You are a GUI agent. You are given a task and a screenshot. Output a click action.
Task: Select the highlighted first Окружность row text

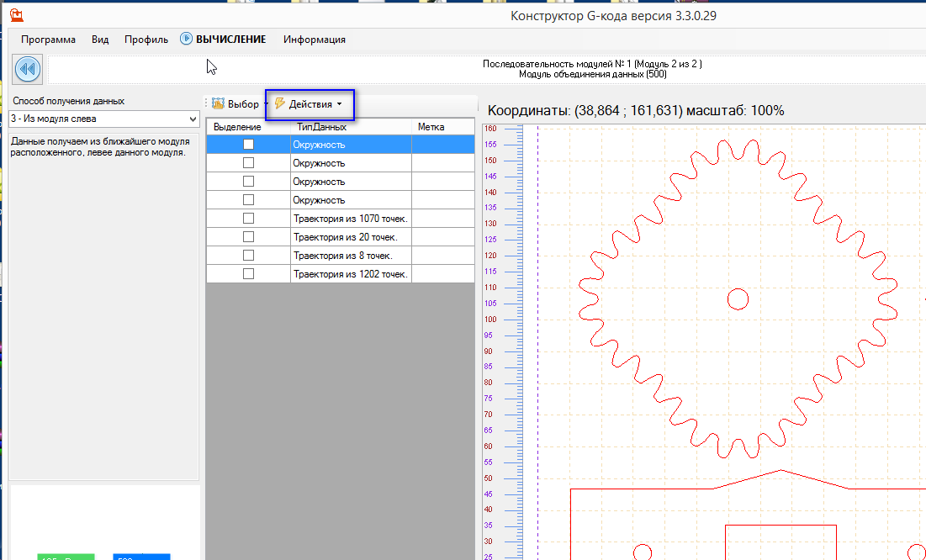(x=319, y=144)
